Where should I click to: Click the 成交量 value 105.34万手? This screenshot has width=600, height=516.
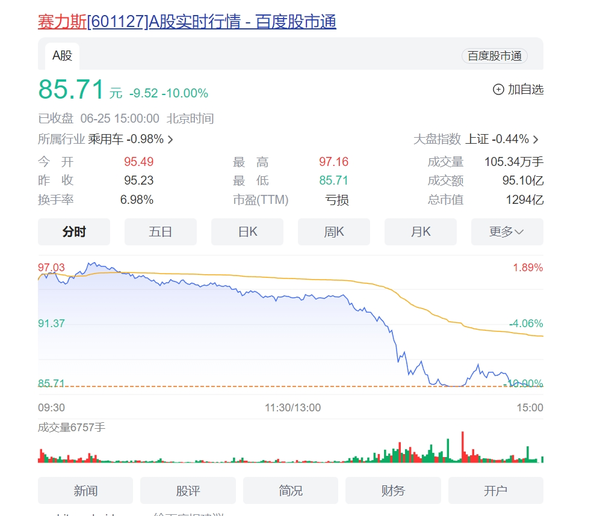coord(514,162)
